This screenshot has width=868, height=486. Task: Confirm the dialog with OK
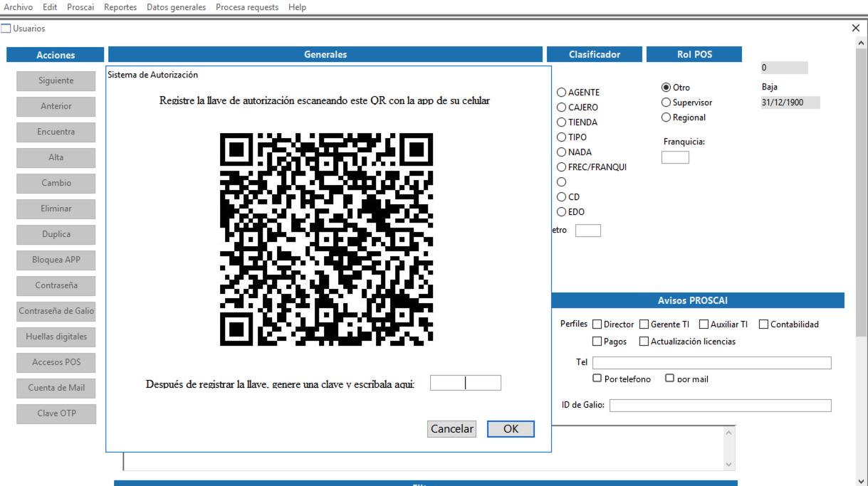[x=511, y=429]
